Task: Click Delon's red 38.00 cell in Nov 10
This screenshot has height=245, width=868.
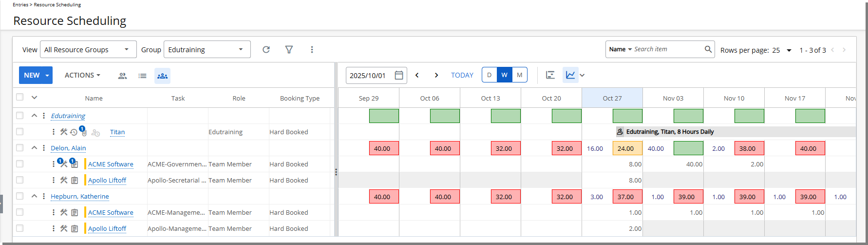Action: coord(749,148)
